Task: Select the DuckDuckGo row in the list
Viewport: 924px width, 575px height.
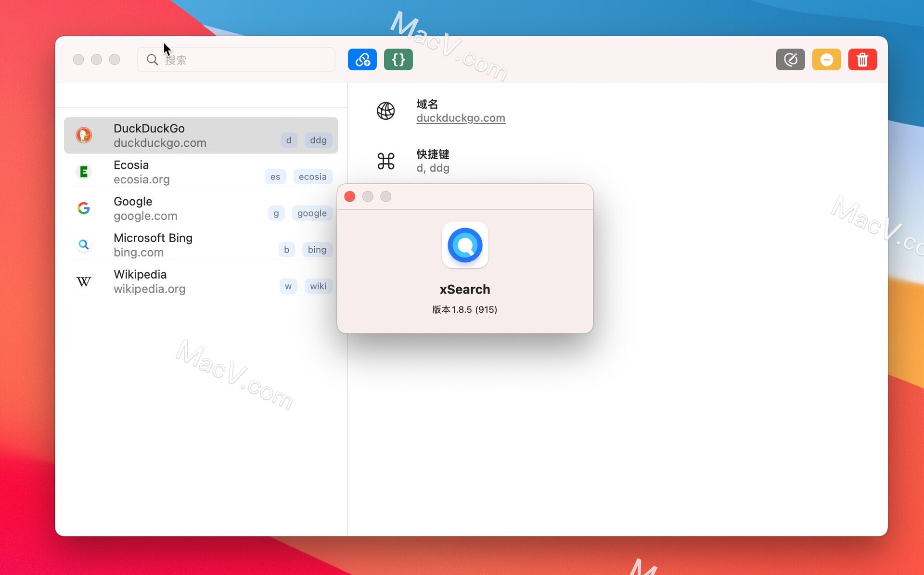Action: 201,135
